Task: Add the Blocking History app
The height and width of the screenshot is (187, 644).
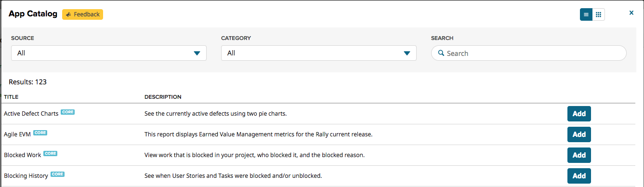Action: (x=579, y=176)
